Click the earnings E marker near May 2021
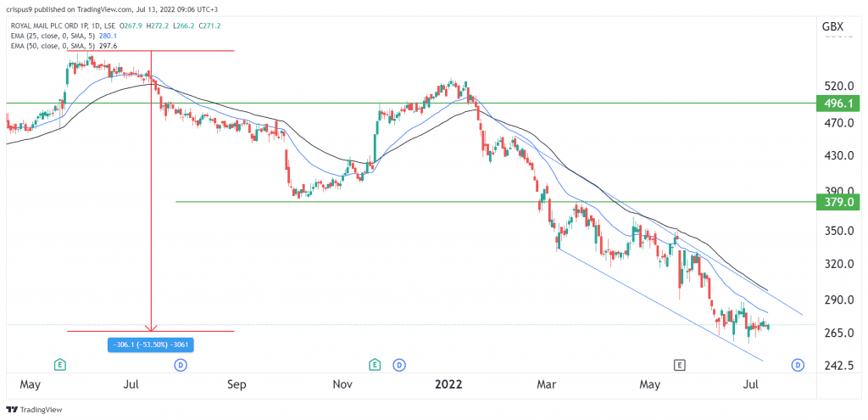This screenshot has width=868, height=420. click(x=60, y=364)
